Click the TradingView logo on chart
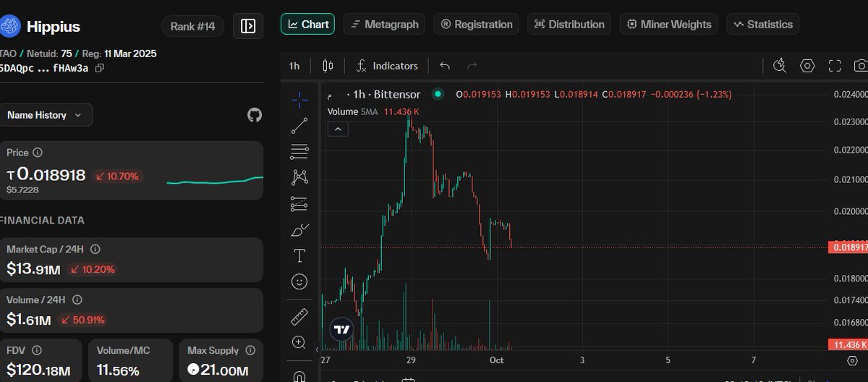The height and width of the screenshot is (382, 868). coord(341,329)
